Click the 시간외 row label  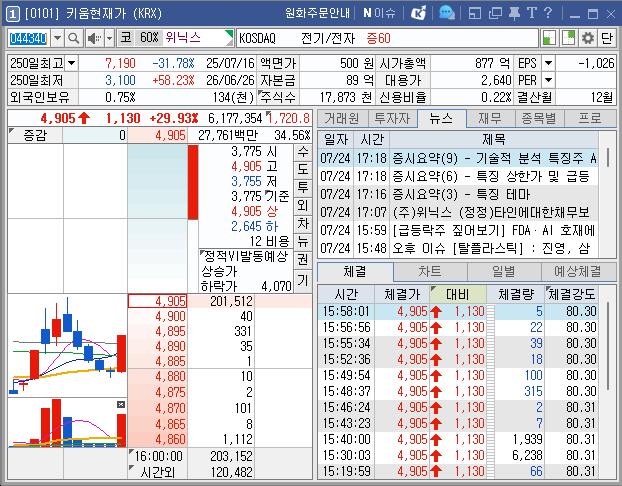pos(157,472)
